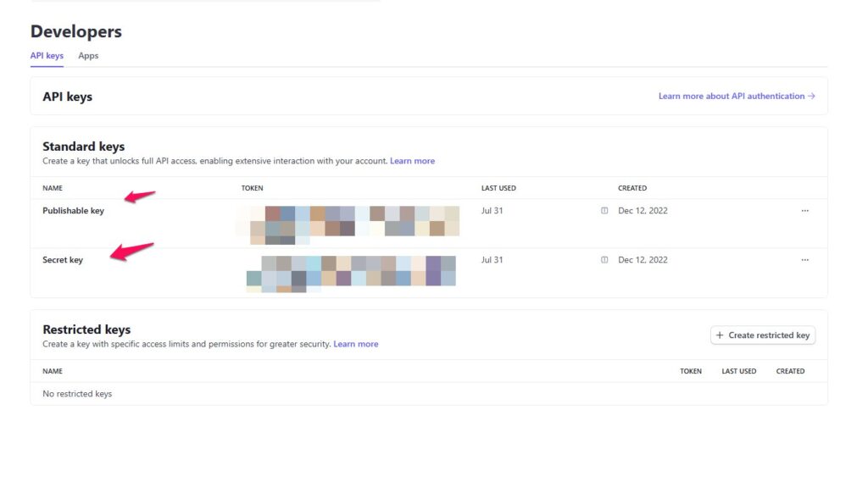The width and height of the screenshot is (868, 482).
Task: Click LAST USED header in Standard keys
Action: [x=498, y=188]
